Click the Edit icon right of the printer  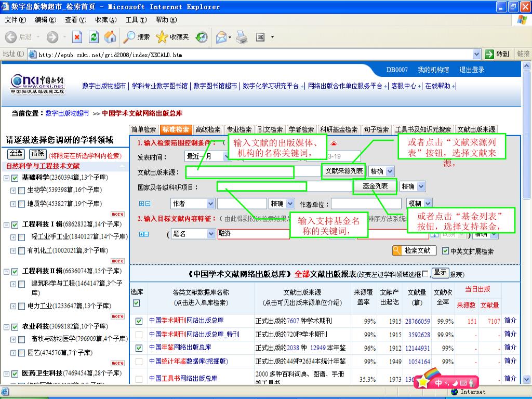[x=260, y=37]
